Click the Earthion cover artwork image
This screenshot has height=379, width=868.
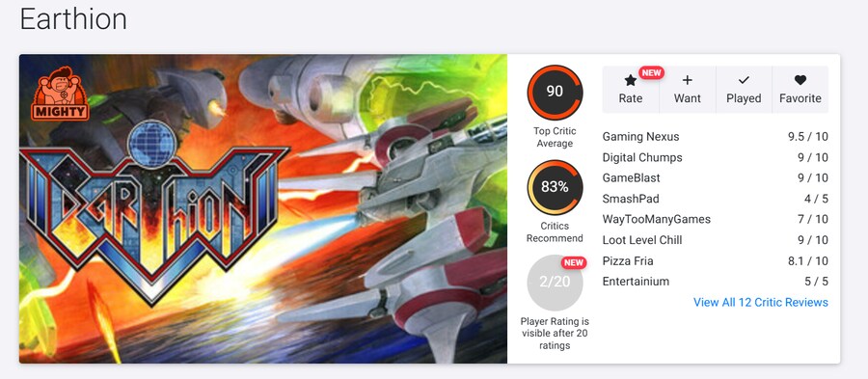tap(263, 208)
